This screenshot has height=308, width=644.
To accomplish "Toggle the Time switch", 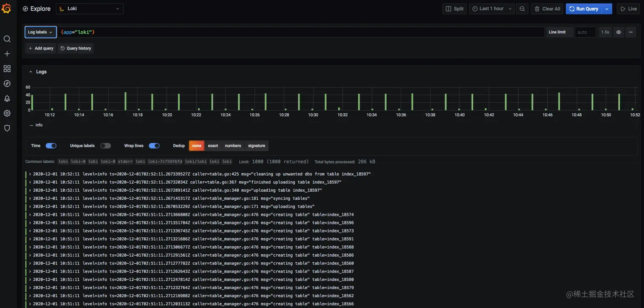I will tap(51, 146).
